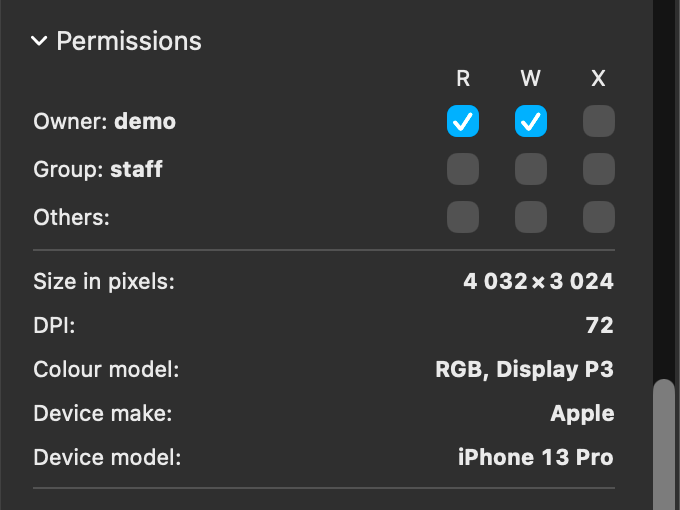The width and height of the screenshot is (680, 510).
Task: Select the 4 032 × 3 024 size value
Action: point(538,282)
